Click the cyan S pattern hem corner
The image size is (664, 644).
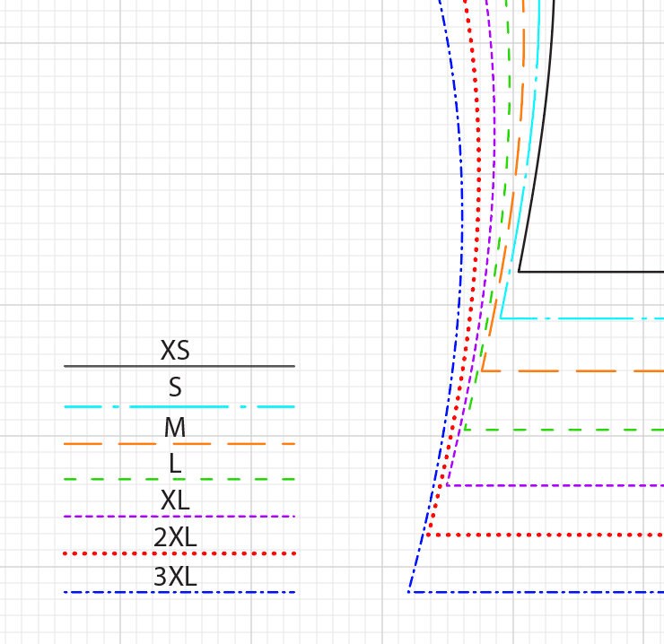point(502,318)
